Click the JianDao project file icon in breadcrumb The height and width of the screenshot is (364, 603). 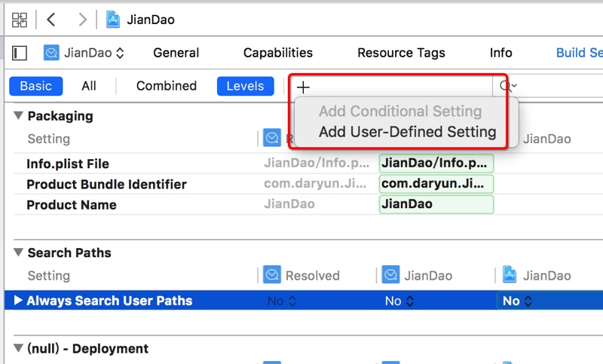point(113,20)
